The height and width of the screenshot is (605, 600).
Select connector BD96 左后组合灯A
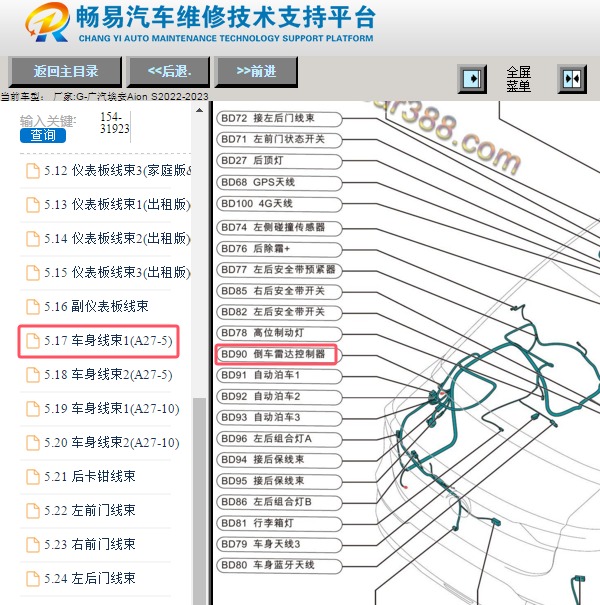(279, 439)
